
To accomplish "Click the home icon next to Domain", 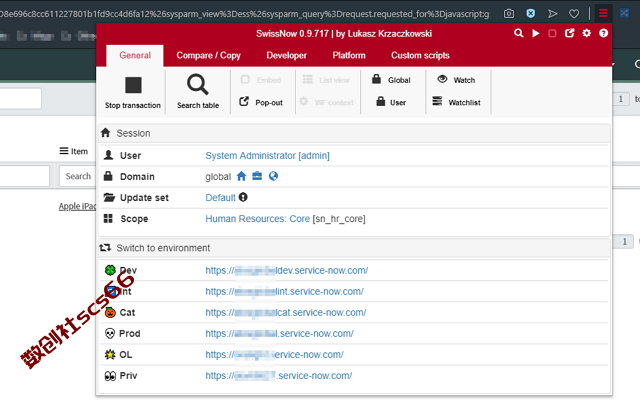I will (x=241, y=176).
